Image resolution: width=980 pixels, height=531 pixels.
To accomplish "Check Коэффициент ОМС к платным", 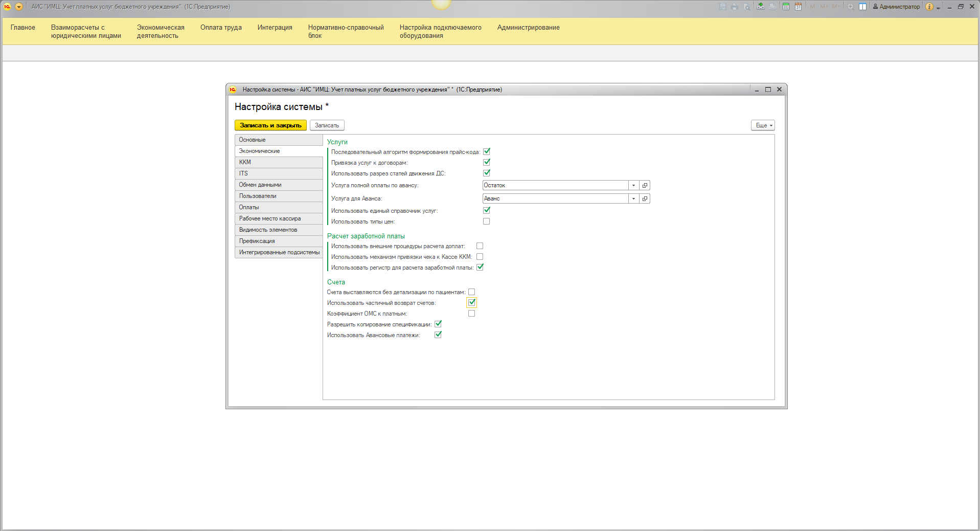I will (x=471, y=314).
